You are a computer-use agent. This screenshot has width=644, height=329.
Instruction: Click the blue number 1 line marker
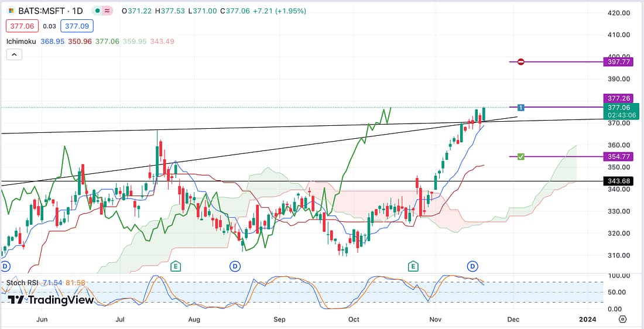tap(520, 107)
